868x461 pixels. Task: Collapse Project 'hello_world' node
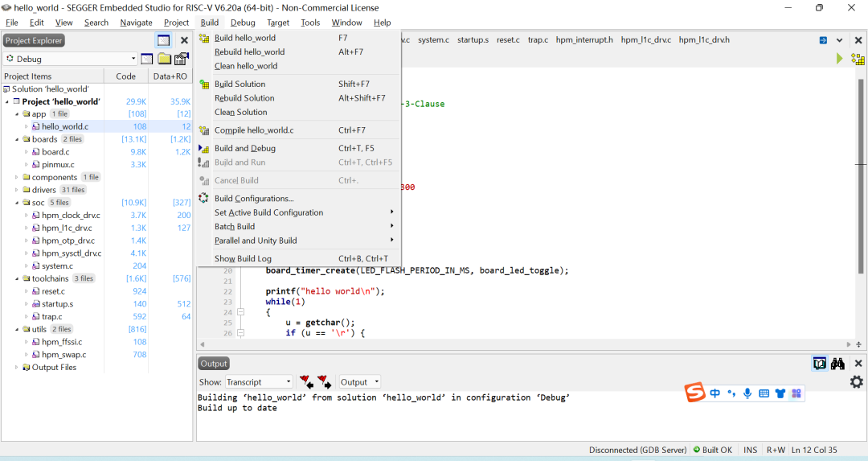[x=7, y=102]
